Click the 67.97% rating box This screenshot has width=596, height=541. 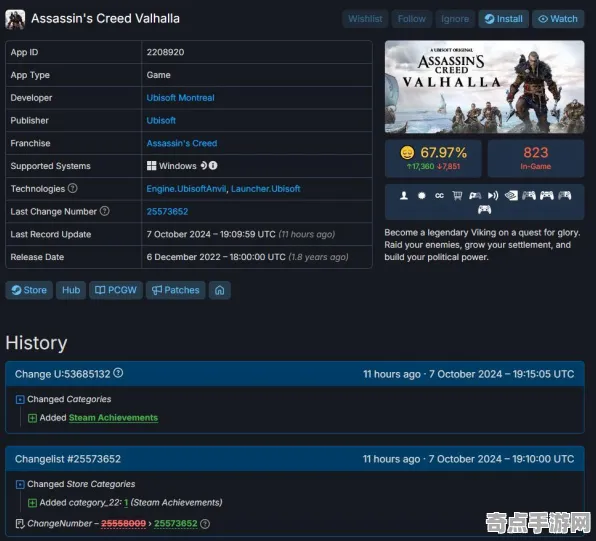click(x=433, y=158)
